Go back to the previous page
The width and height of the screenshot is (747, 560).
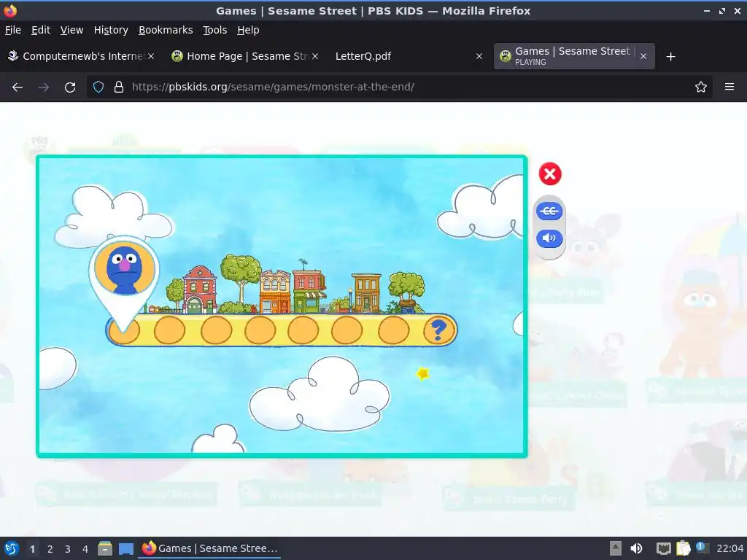18,87
